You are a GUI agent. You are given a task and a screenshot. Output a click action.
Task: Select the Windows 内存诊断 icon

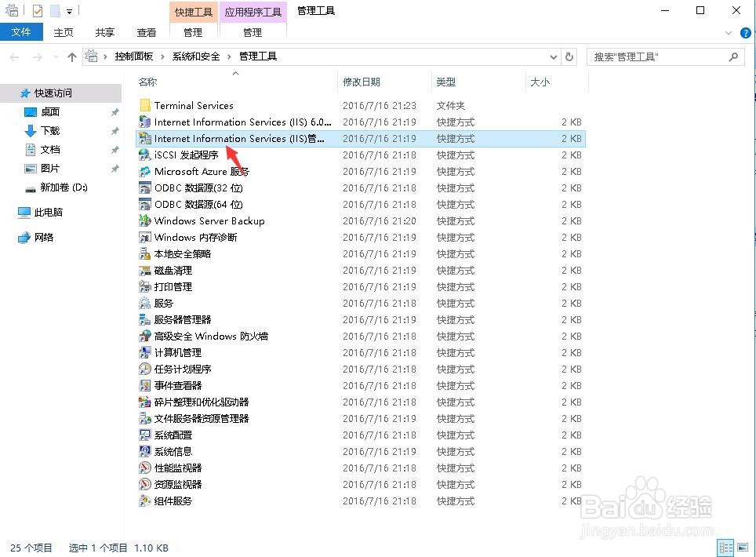[x=145, y=237]
